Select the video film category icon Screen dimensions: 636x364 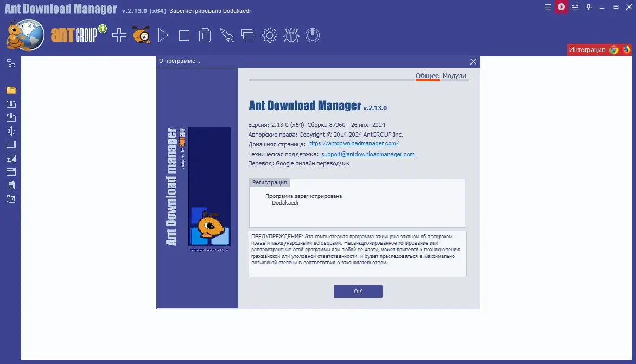pyautogui.click(x=11, y=145)
